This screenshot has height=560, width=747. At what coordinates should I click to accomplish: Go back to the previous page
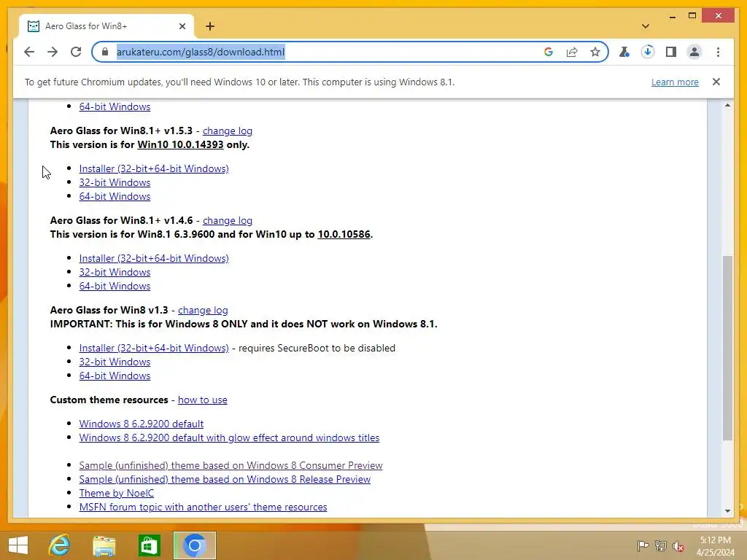pyautogui.click(x=29, y=52)
